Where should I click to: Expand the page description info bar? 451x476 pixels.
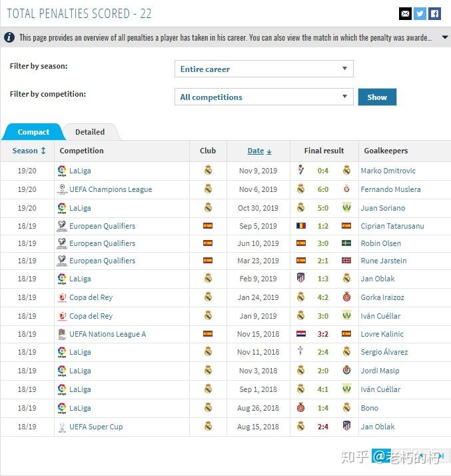[445, 37]
